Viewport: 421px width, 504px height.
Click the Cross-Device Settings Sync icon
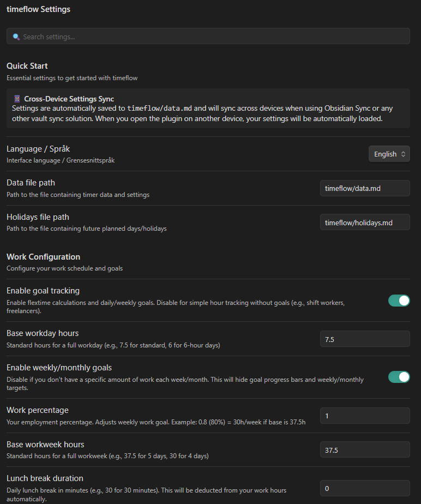17,99
